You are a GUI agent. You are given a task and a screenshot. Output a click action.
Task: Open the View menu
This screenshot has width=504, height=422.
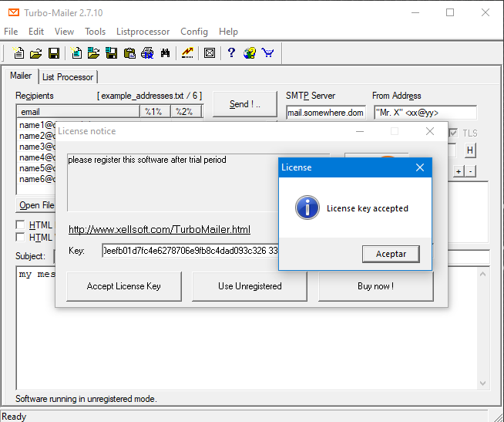coord(64,32)
